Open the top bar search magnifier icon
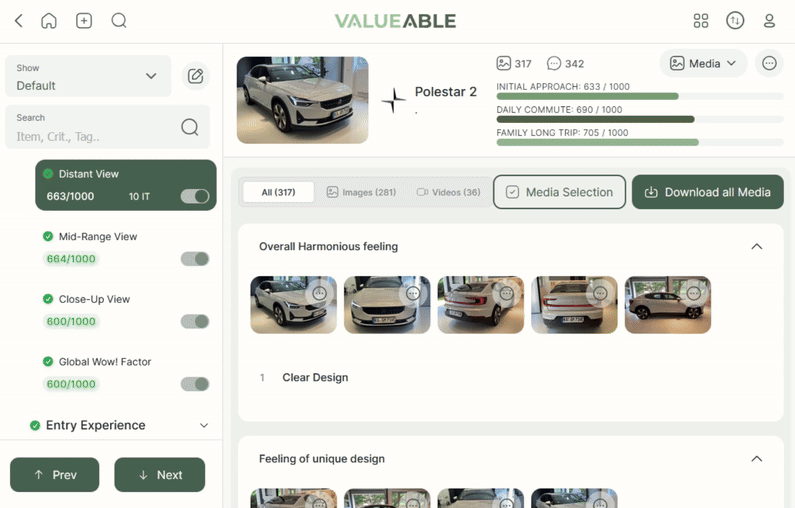The width and height of the screenshot is (795, 508). coord(119,21)
